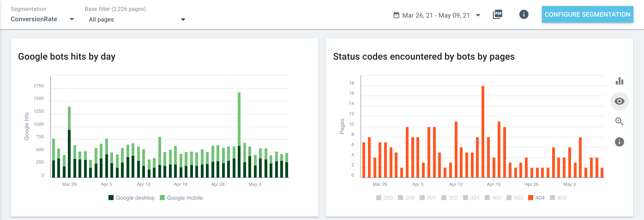Click 'Mar 29' label on Google hits chart
The width and height of the screenshot is (644, 220).
(69, 184)
